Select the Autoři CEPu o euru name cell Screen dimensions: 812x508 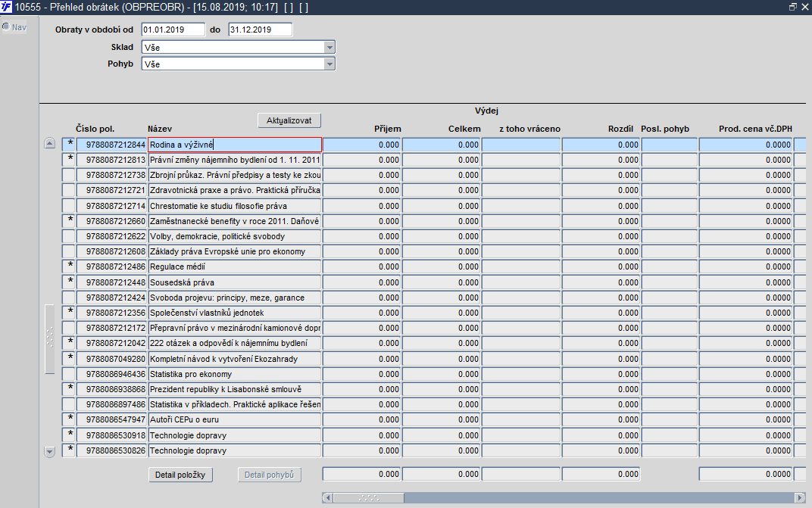pos(235,420)
